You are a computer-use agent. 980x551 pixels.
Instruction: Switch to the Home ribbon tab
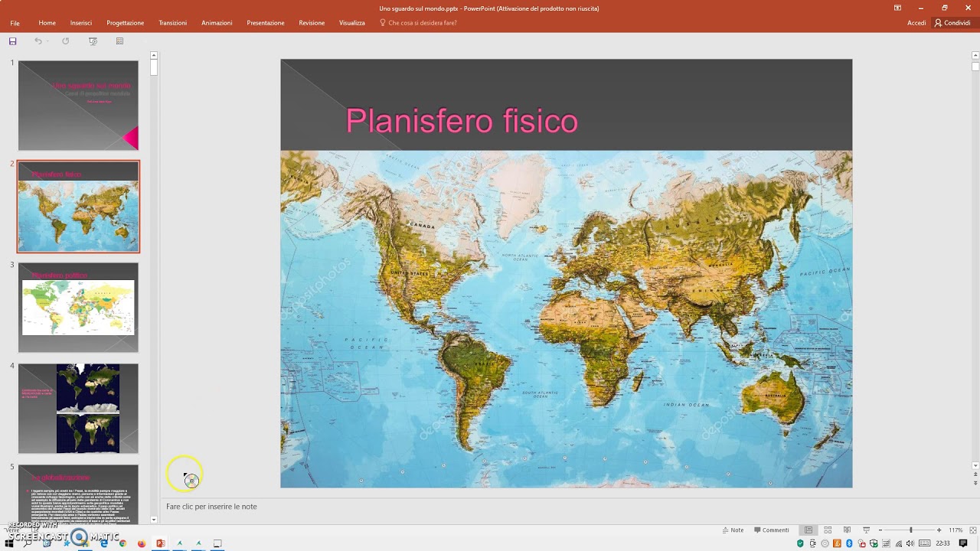click(x=47, y=23)
